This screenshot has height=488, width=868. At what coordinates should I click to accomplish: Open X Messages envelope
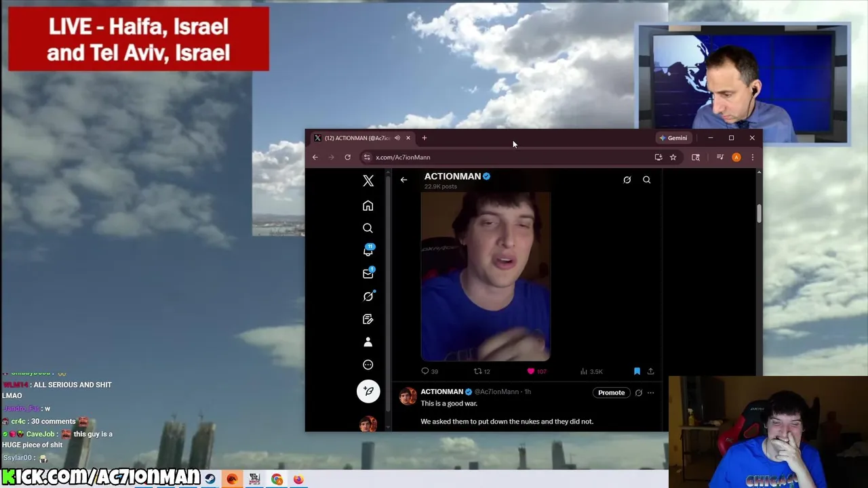pyautogui.click(x=368, y=273)
